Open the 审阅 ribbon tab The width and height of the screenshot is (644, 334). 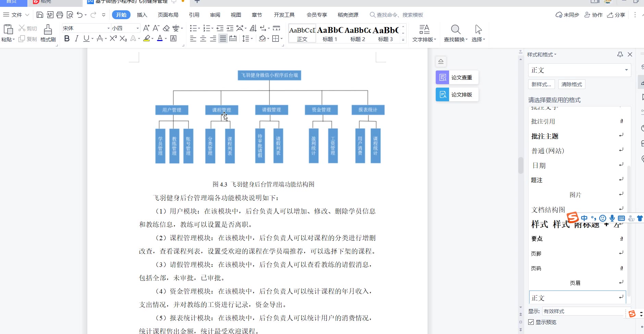point(215,15)
